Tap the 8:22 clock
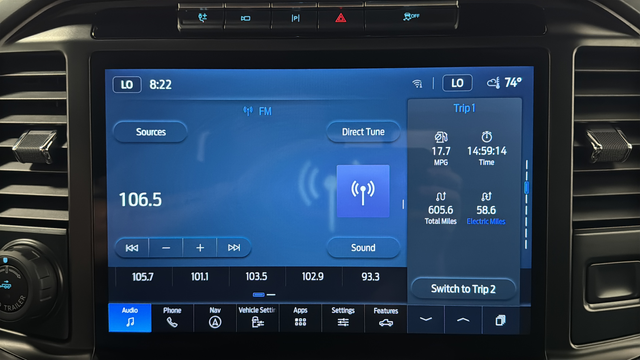The height and width of the screenshot is (360, 640). [x=160, y=84]
